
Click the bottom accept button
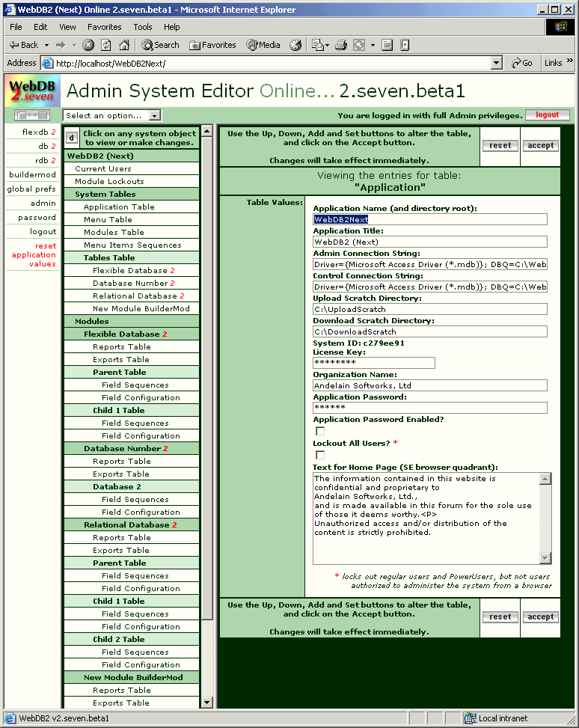[540, 617]
